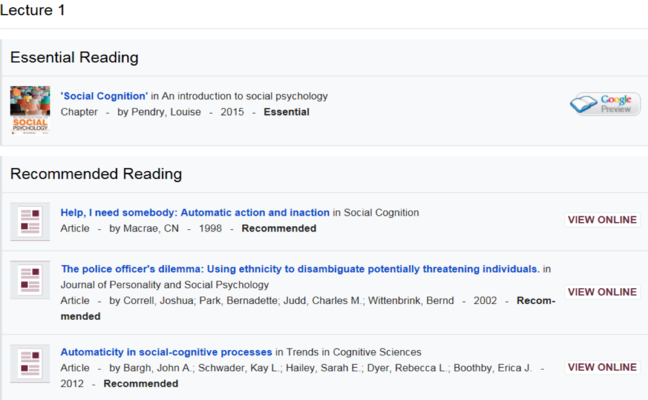Image resolution: width=648 pixels, height=400 pixels.
Task: Select the 'Recommended Reading' section header
Action: [x=96, y=174]
